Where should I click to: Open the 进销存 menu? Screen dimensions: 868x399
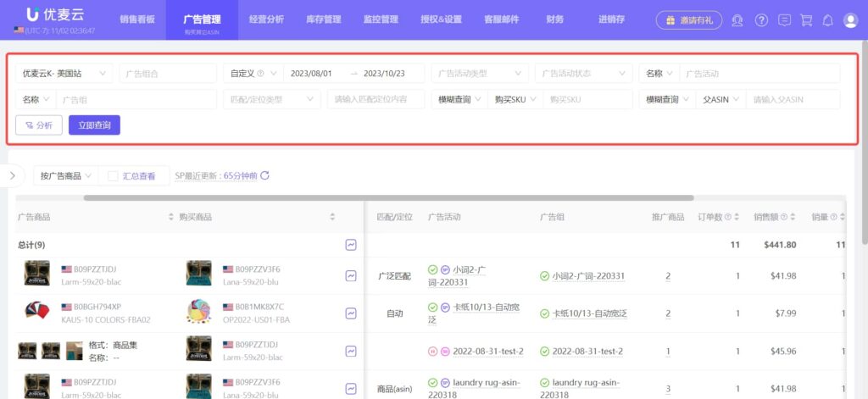pyautogui.click(x=611, y=19)
